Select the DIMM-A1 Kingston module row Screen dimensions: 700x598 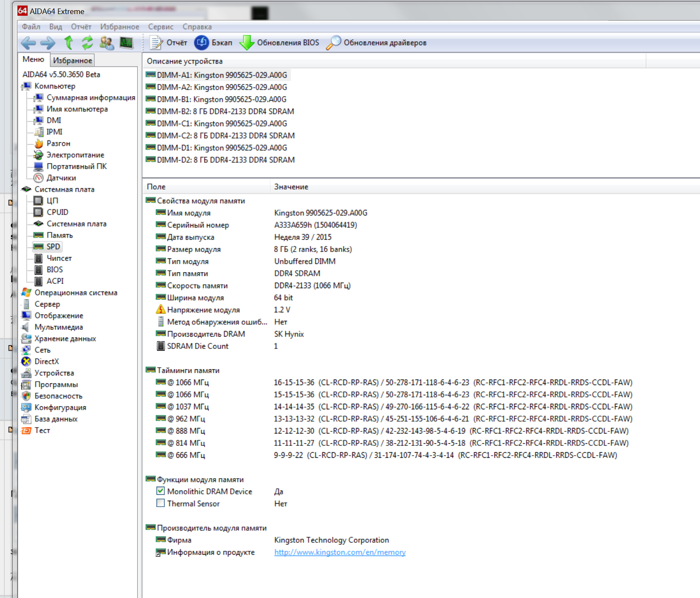[217, 75]
